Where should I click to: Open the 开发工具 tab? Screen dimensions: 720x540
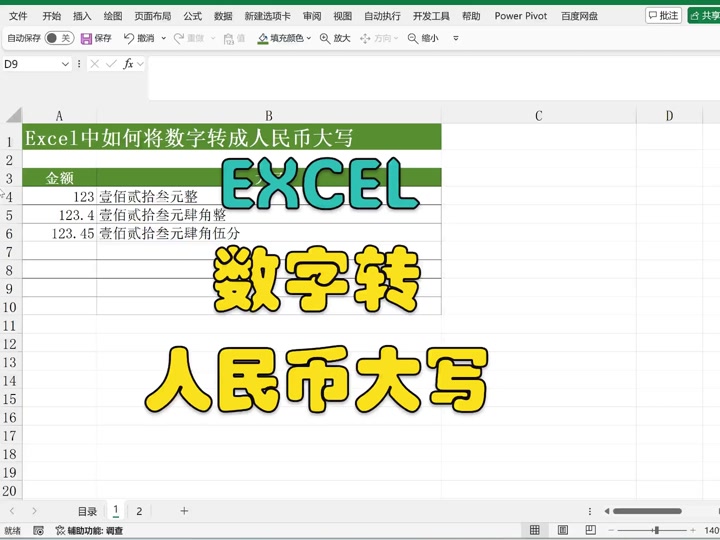[431, 16]
